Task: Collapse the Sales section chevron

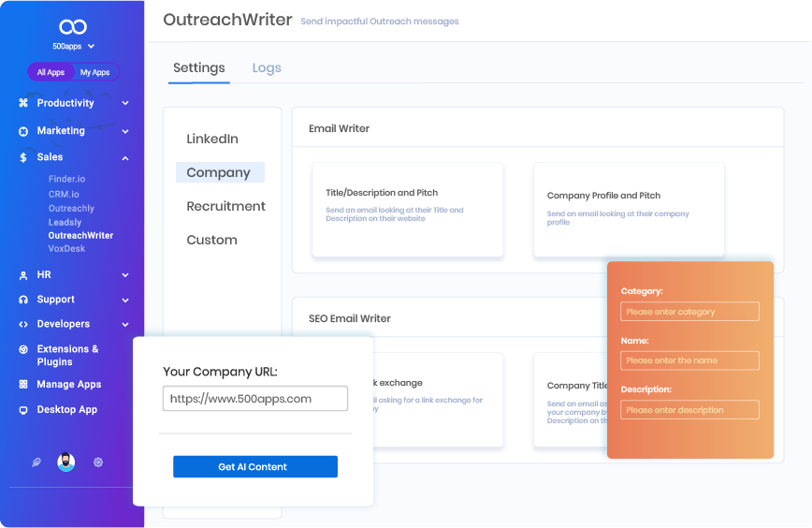Action: click(125, 157)
